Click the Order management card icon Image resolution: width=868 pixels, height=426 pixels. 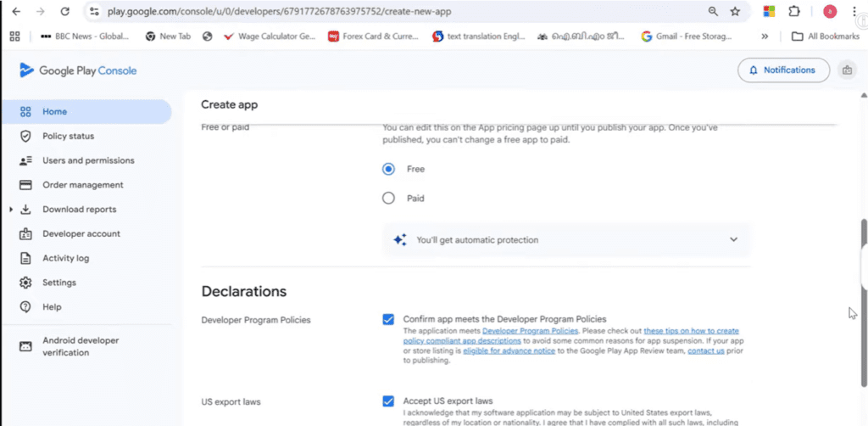pos(25,185)
